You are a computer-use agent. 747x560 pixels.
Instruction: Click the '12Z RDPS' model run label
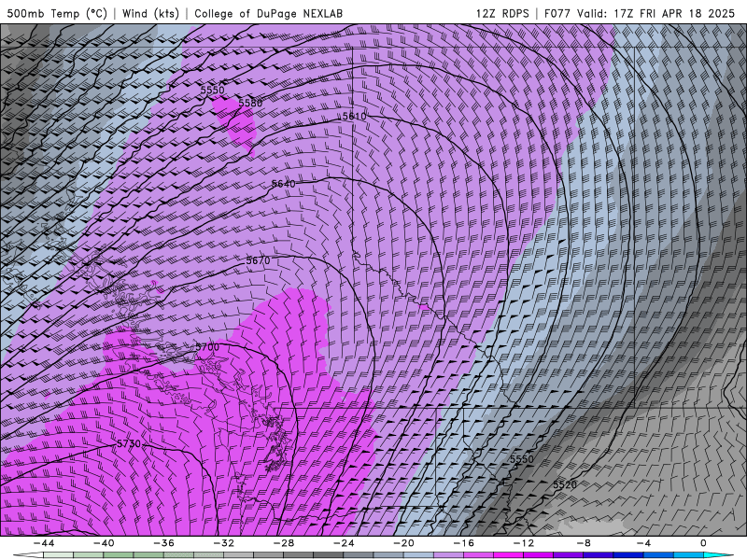point(502,13)
